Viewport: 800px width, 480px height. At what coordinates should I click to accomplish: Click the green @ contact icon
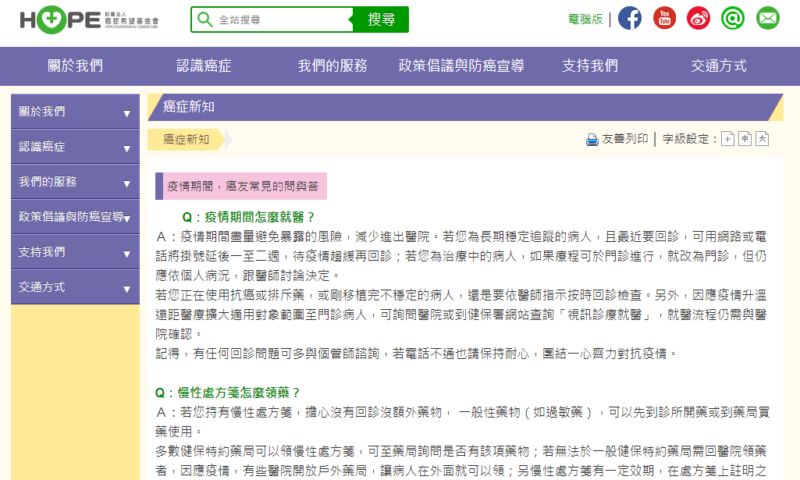tap(733, 18)
